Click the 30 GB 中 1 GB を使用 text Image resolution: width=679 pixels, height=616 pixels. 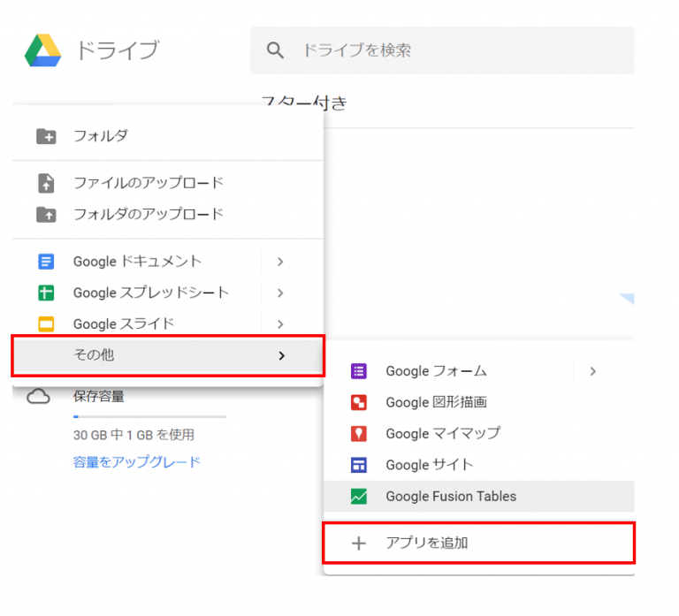134,435
